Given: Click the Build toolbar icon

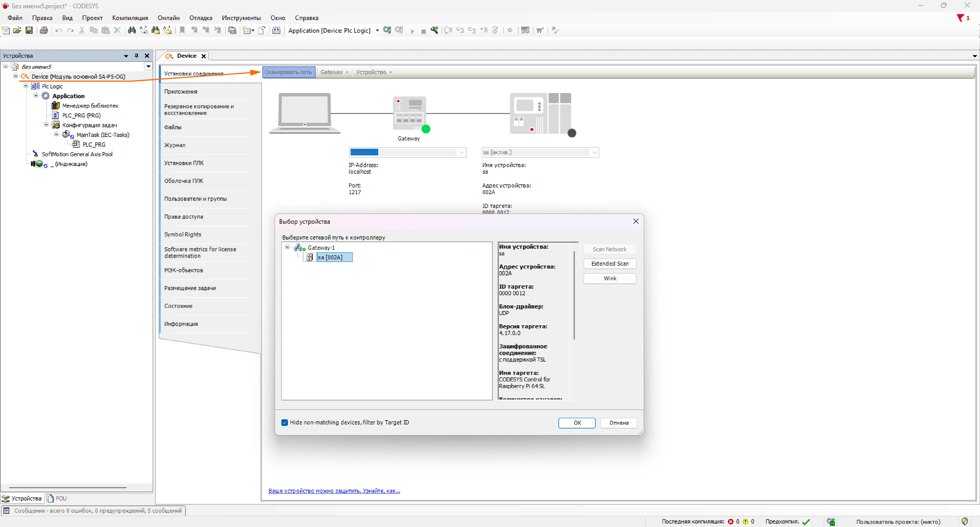Looking at the screenshot, I should coord(277,31).
